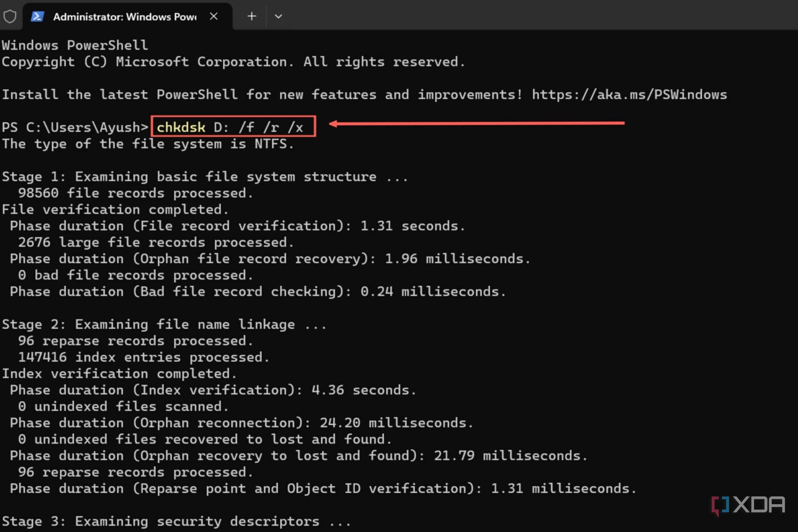Image resolution: width=798 pixels, height=532 pixels.
Task: Open a new tab with plus button
Action: 252,16
